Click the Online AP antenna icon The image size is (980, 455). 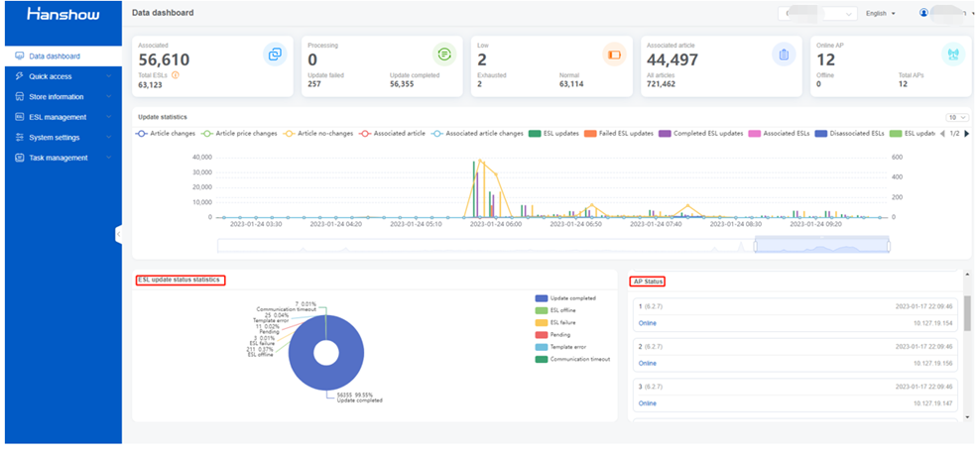click(953, 55)
